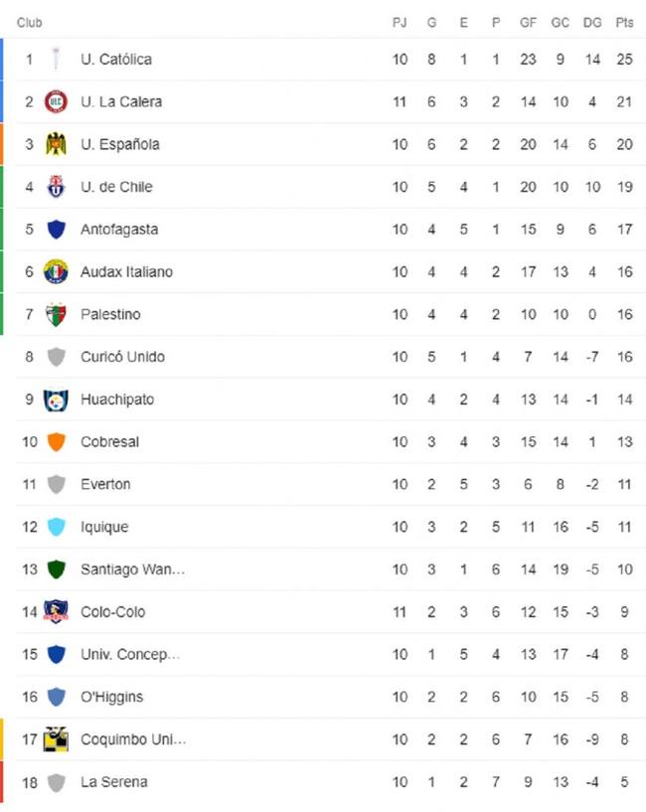This screenshot has width=646, height=812.
Task: Select the Everton team name
Action: pos(105,484)
